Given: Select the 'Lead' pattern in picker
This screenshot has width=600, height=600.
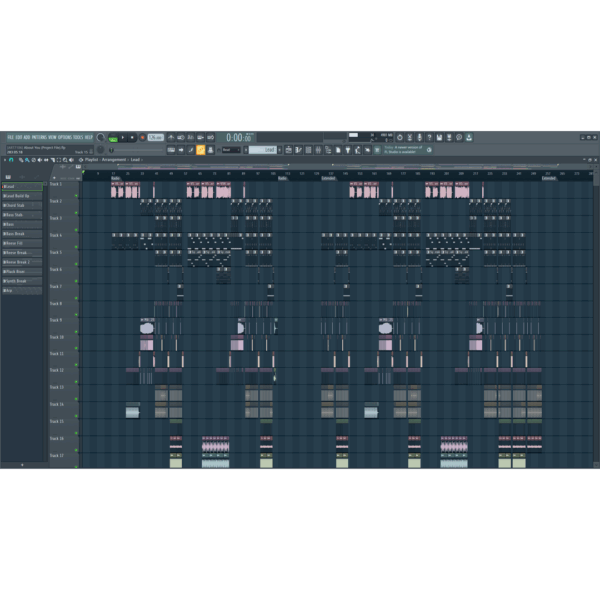Looking at the screenshot, I should click(x=22, y=187).
